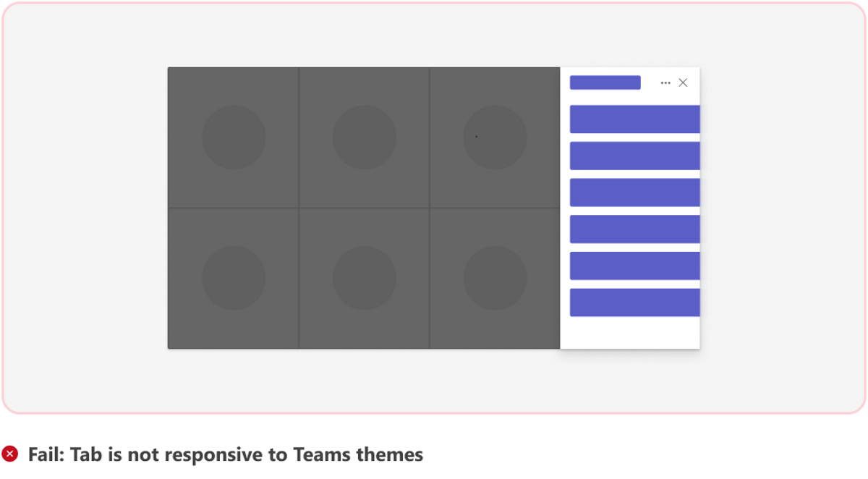Click the avatar circle in the top-middle tile

coord(365,137)
